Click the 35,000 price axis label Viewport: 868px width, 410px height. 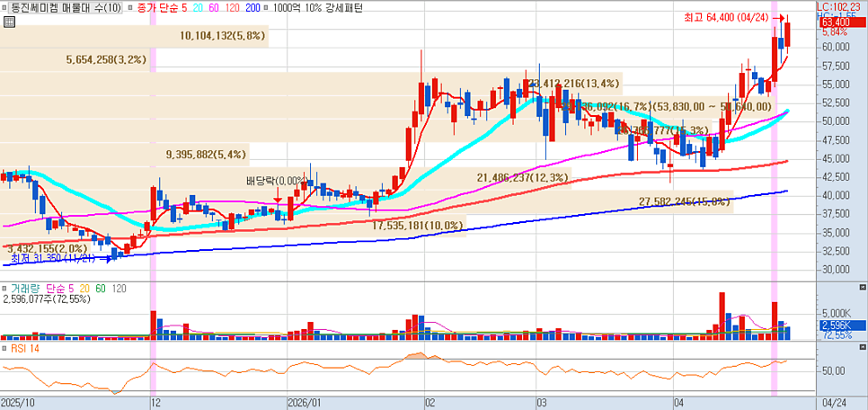[836, 232]
